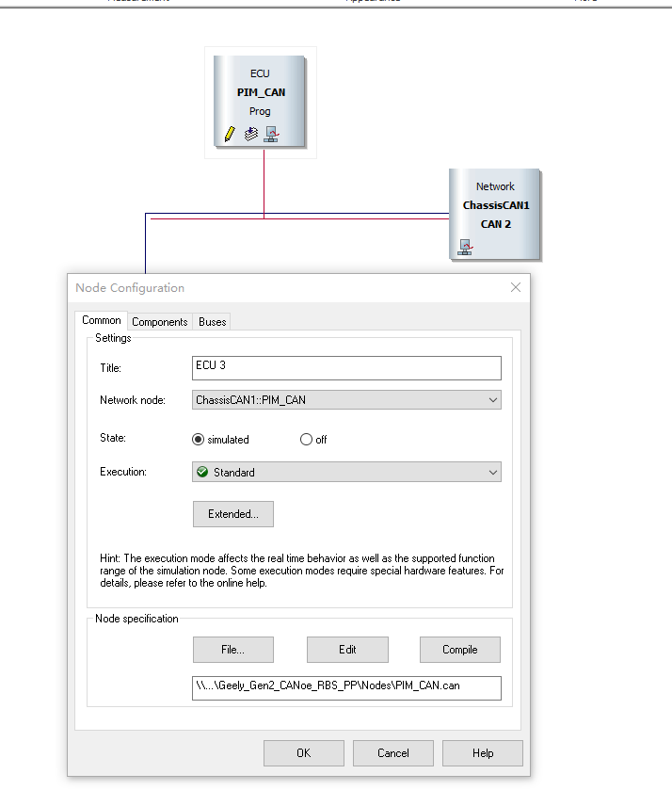The width and height of the screenshot is (672, 790).
Task: Click the pencil edit icon on the PIM_CAN ECU
Action: point(230,134)
